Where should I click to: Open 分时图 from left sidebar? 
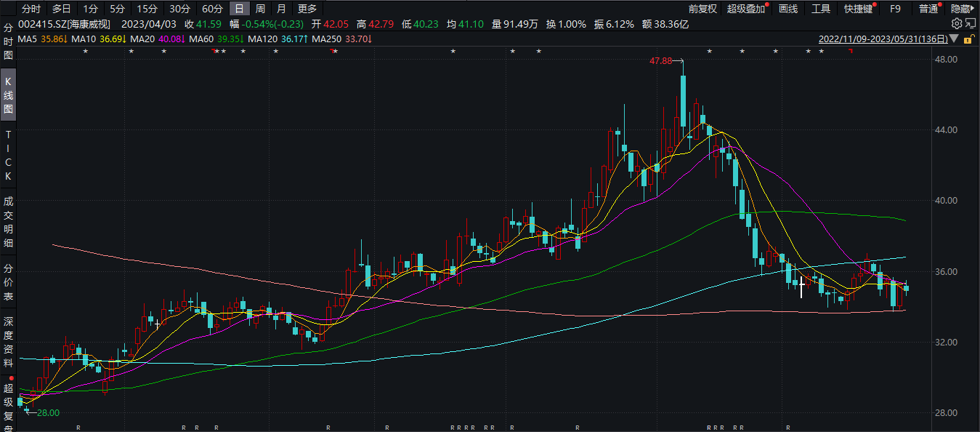click(x=9, y=43)
